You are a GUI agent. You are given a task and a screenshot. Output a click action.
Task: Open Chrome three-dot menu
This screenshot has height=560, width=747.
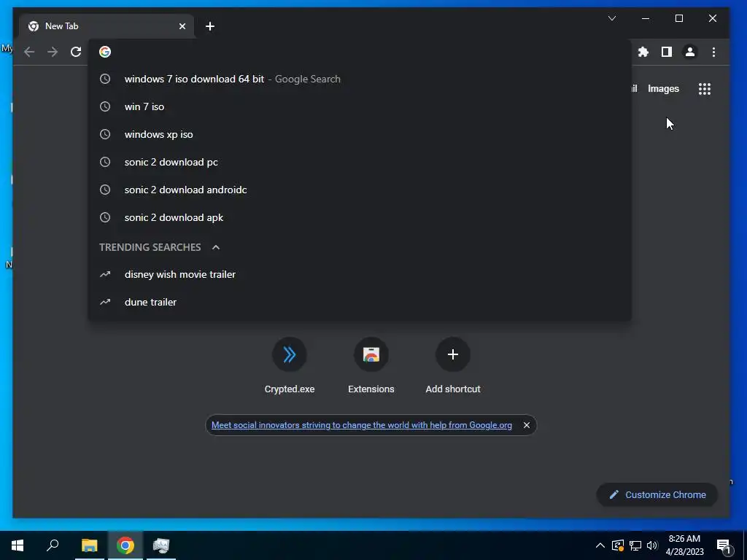tap(713, 52)
